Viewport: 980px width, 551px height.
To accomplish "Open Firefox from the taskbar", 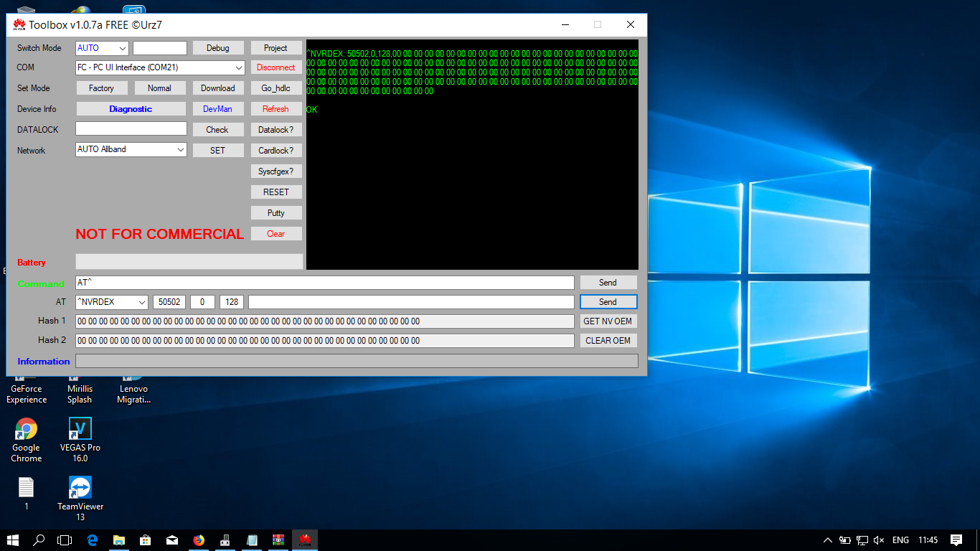I will click(199, 540).
